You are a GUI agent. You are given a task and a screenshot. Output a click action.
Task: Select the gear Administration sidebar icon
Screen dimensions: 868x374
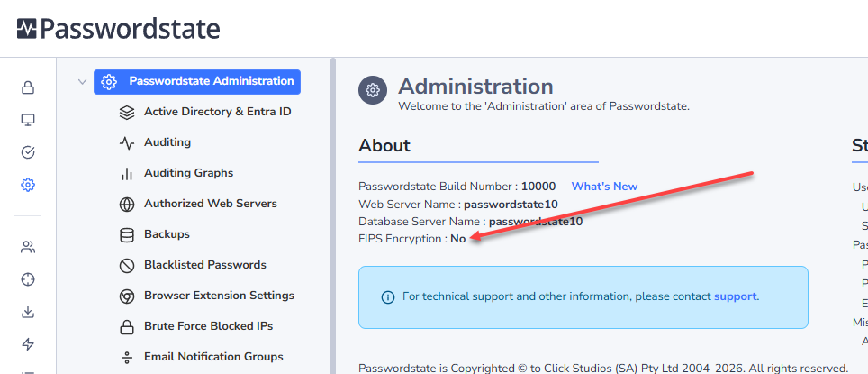point(28,185)
